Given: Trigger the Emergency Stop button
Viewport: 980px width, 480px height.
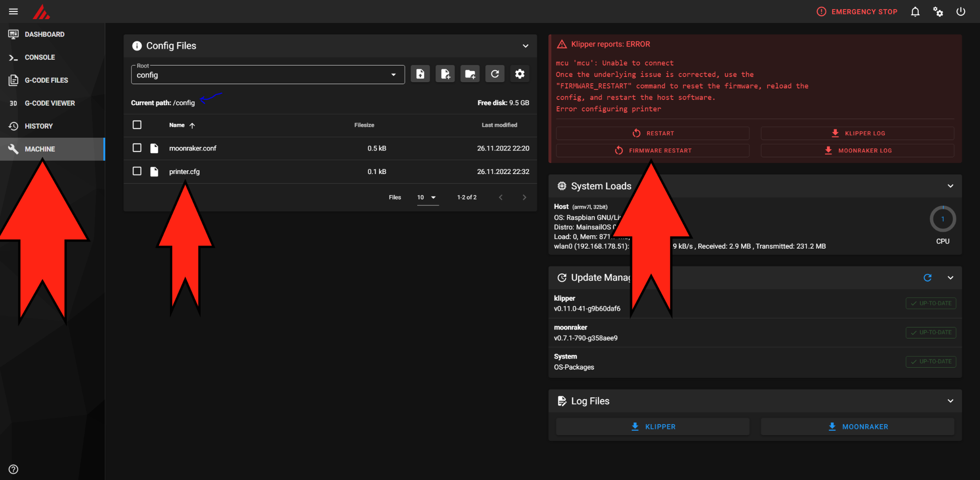Looking at the screenshot, I should (x=857, y=11).
